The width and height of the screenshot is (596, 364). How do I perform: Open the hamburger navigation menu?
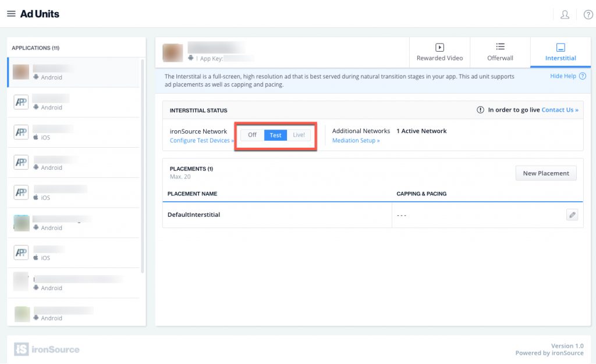[11, 13]
